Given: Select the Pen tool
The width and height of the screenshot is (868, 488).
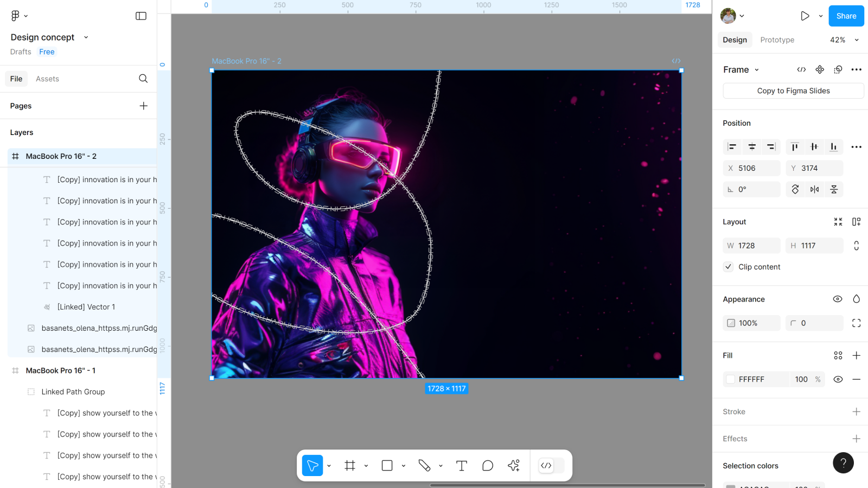Looking at the screenshot, I should [424, 466].
